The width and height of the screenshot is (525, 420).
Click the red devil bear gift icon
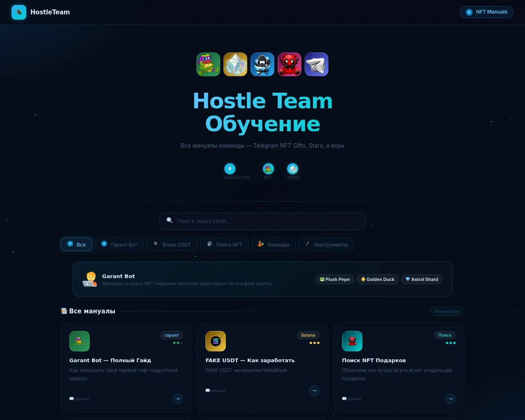290,64
